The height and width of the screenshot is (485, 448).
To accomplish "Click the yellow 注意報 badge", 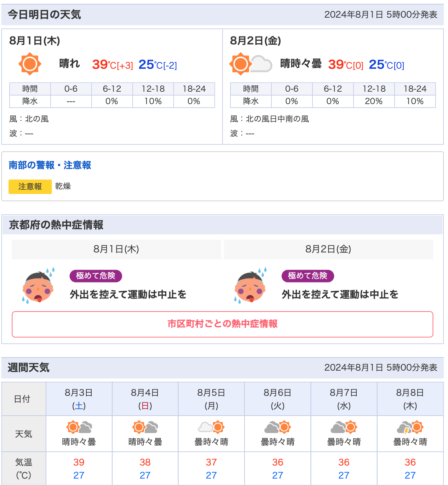I will 30,187.
